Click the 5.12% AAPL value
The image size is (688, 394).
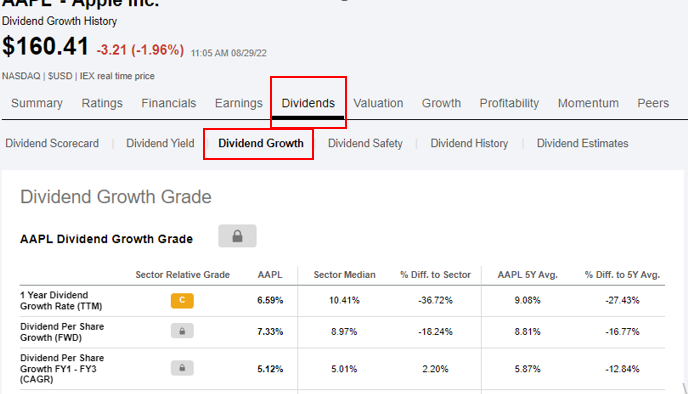coord(270,369)
